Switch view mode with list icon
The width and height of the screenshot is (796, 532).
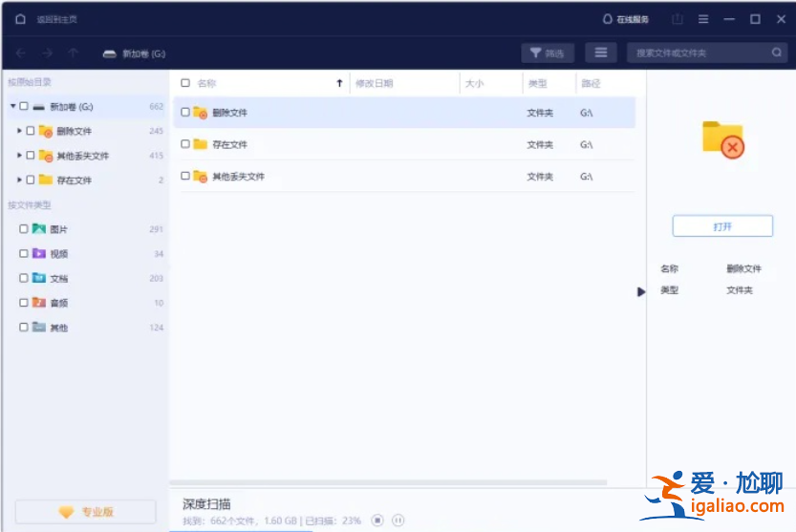(x=601, y=53)
